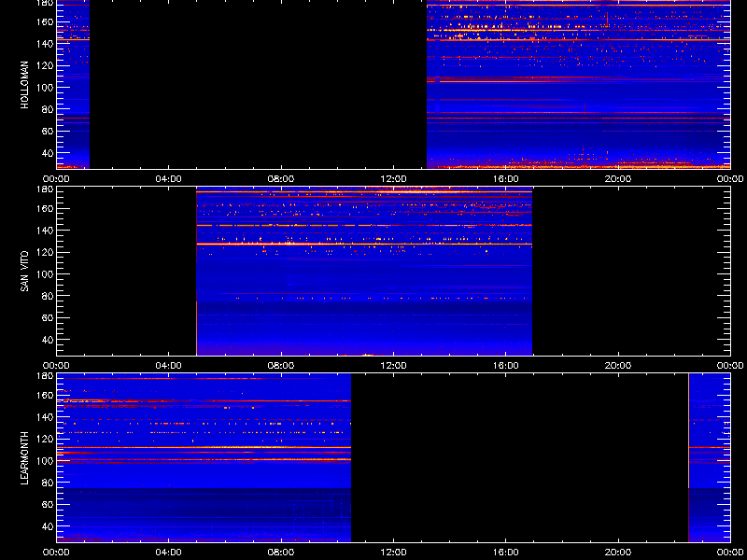
Task: Click the 20:00 time label under Learmonth plot
Action: [x=618, y=553]
